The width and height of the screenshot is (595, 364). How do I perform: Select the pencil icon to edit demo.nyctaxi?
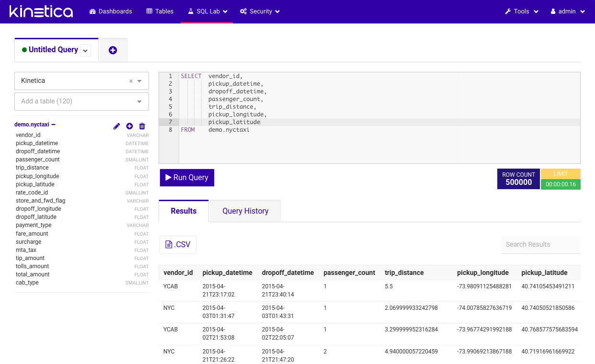[x=116, y=126]
